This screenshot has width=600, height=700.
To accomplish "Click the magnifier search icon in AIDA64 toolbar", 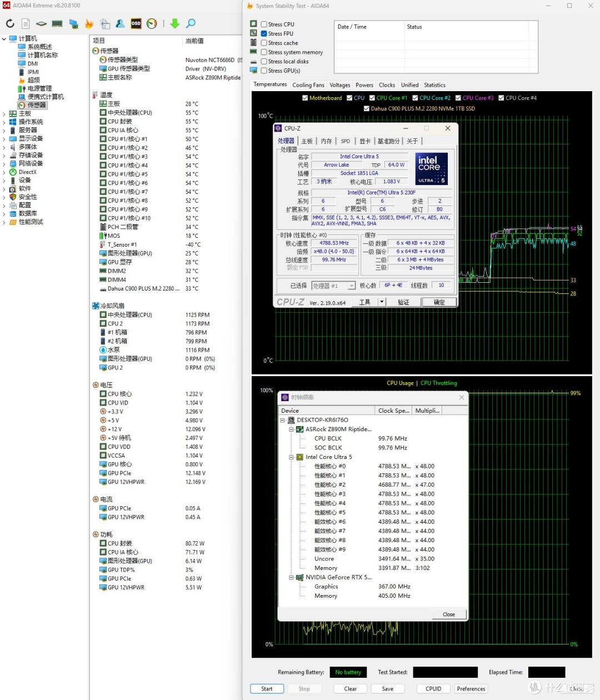I will click(x=191, y=24).
